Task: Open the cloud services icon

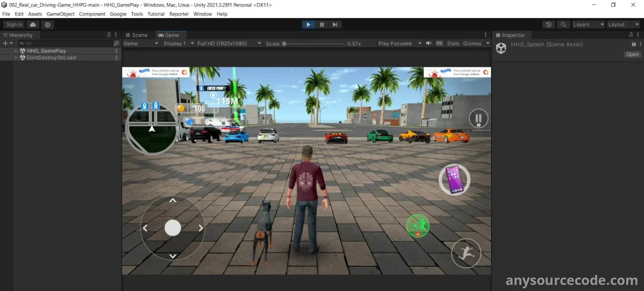Action: pos(33,25)
